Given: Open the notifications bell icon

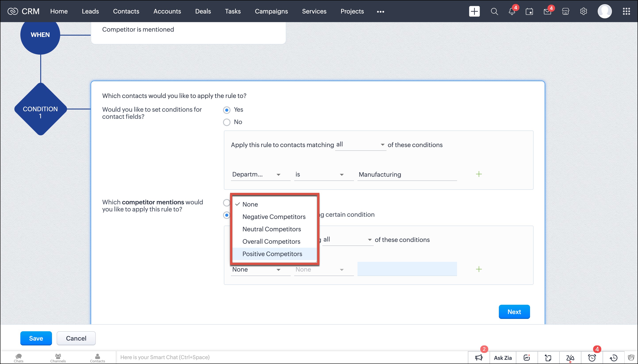Looking at the screenshot, I should [512, 11].
